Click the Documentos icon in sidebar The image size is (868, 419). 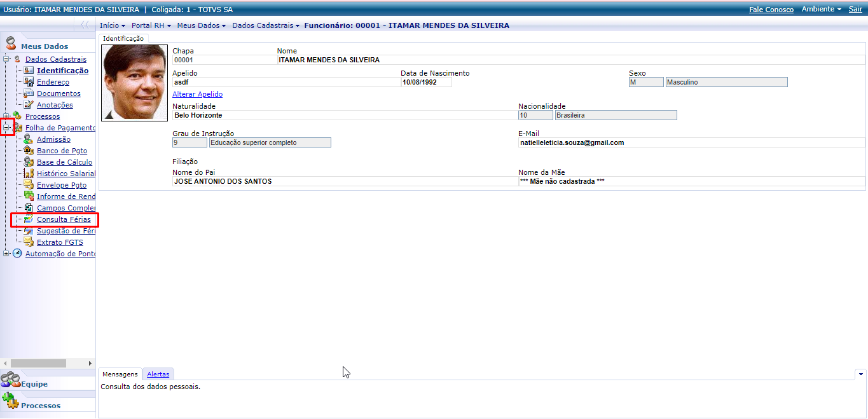(29, 93)
